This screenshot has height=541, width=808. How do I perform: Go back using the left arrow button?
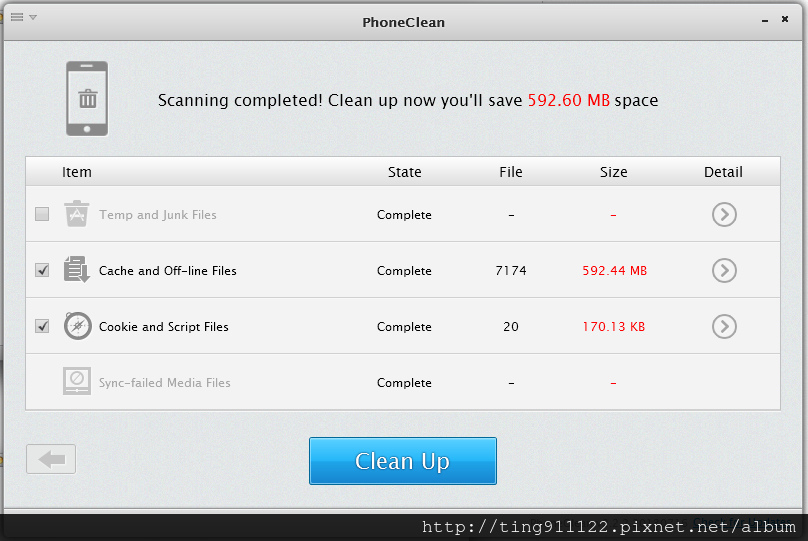tap(51, 459)
